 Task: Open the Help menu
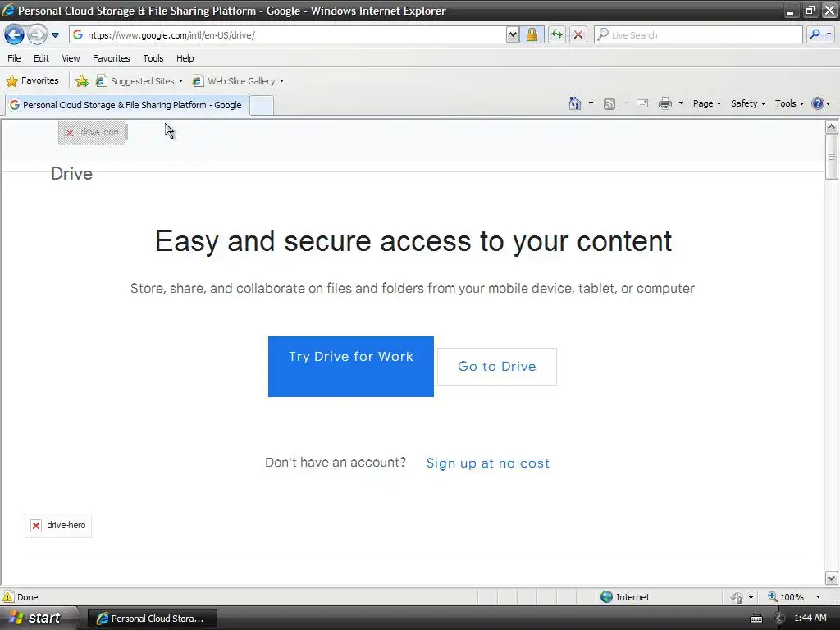[185, 58]
